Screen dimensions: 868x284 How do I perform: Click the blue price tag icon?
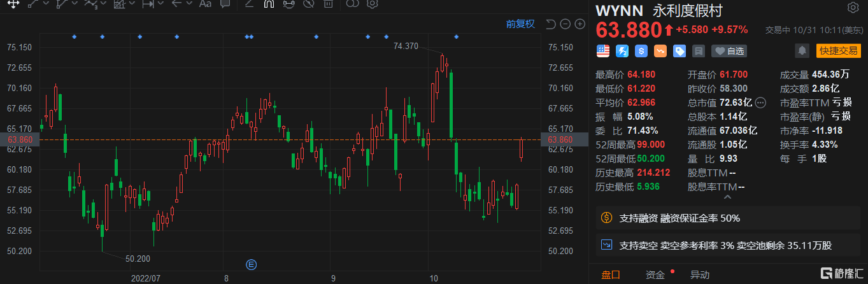tap(679, 50)
